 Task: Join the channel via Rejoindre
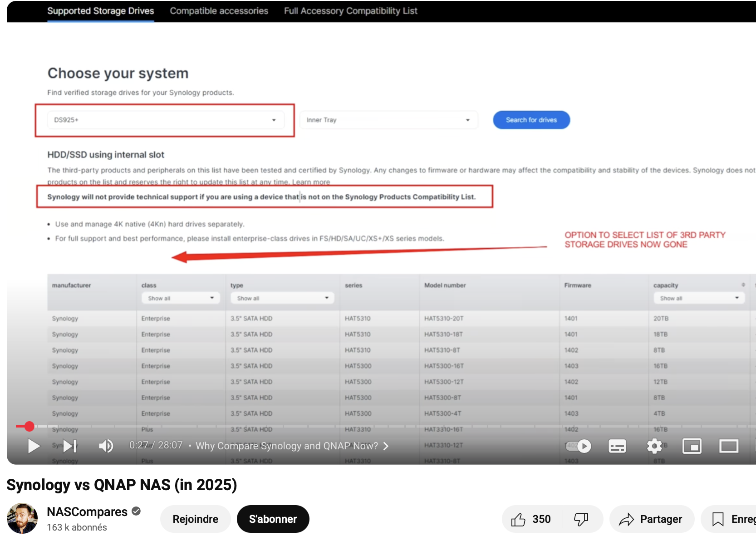pyautogui.click(x=196, y=519)
